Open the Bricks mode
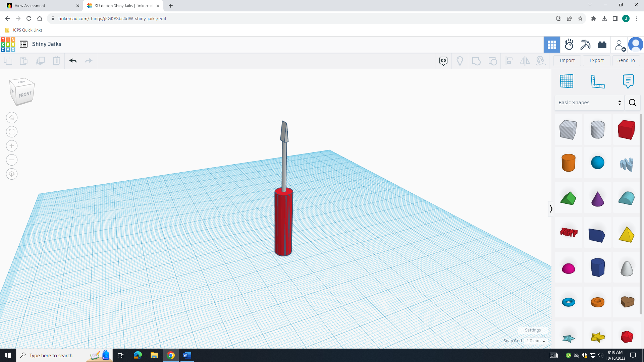The height and width of the screenshot is (362, 644). (602, 45)
